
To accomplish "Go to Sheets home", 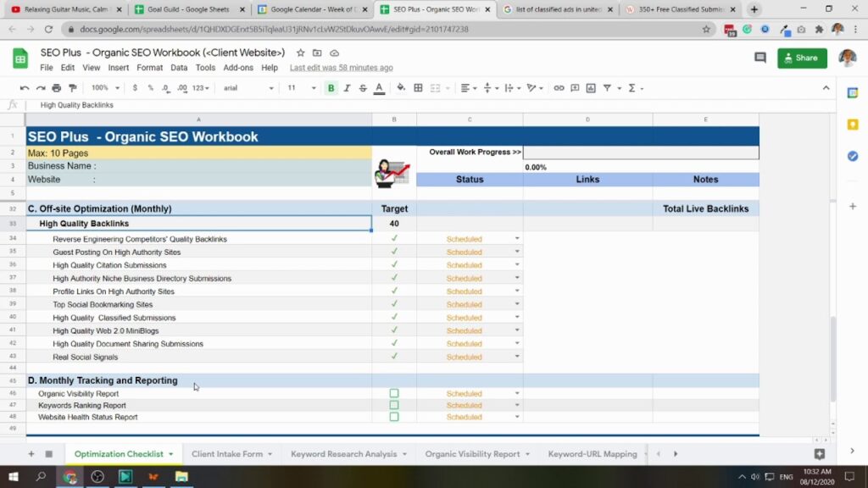I will (20, 58).
